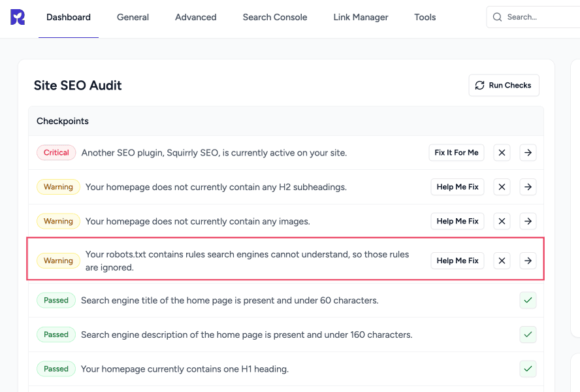Viewport: 580px width, 392px height.
Task: Dismiss the robots.txt warning
Action: coord(502,261)
